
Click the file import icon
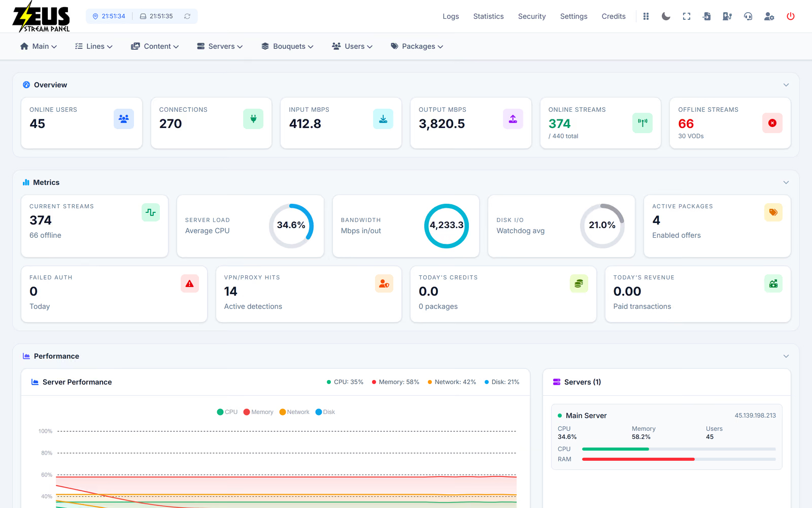706,16
